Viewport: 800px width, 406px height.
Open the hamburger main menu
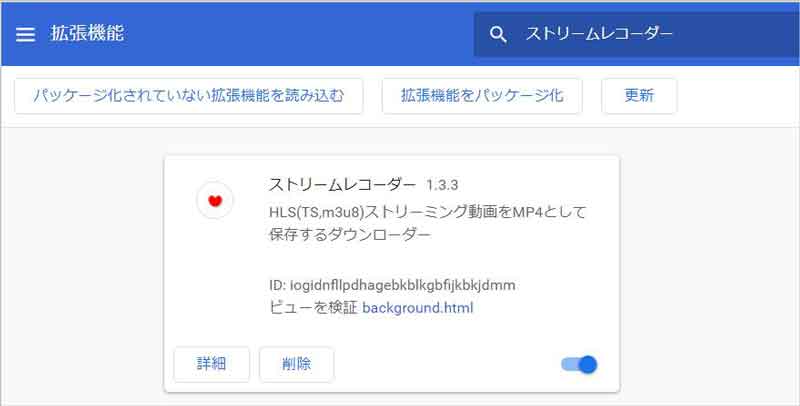(25, 34)
